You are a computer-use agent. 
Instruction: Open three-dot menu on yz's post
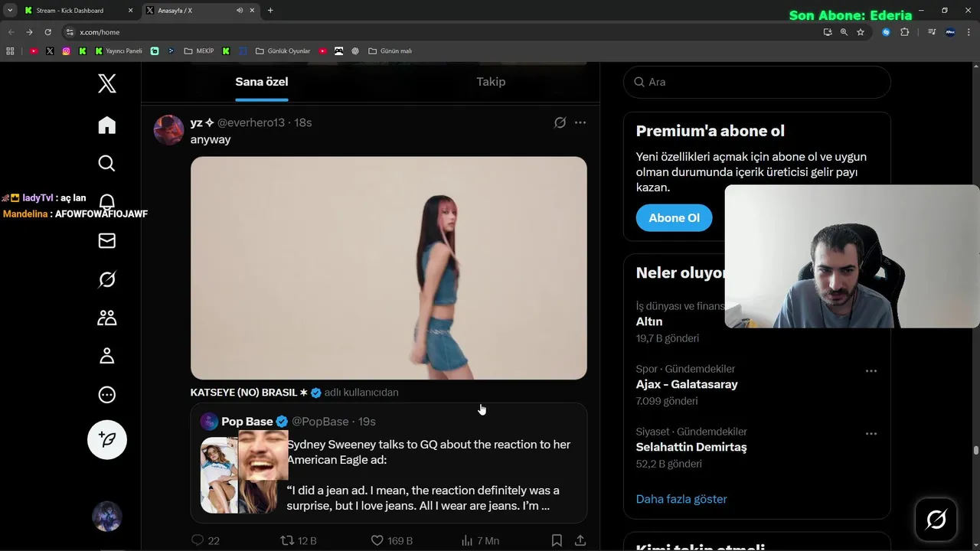coord(580,122)
